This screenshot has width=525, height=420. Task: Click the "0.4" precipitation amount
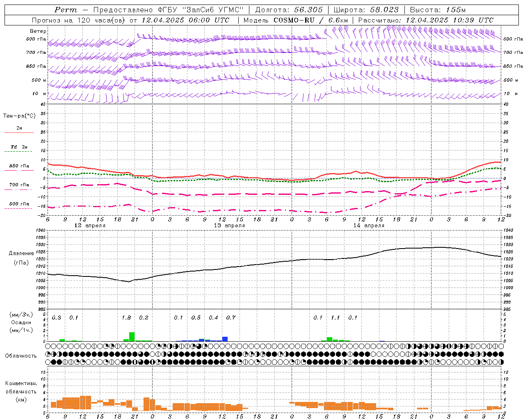213,318
